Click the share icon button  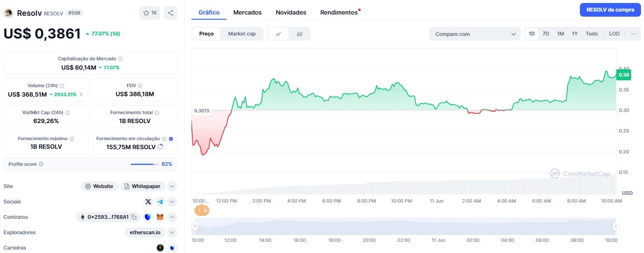(x=171, y=13)
